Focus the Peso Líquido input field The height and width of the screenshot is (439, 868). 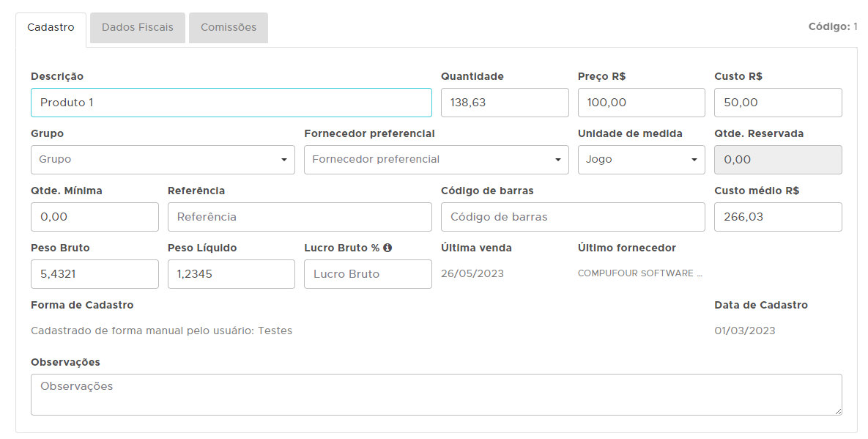(x=231, y=274)
